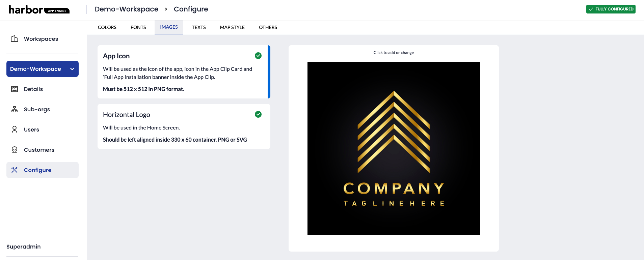The width and height of the screenshot is (644, 260).
Task: Switch to the Colors tab
Action: coord(107,27)
